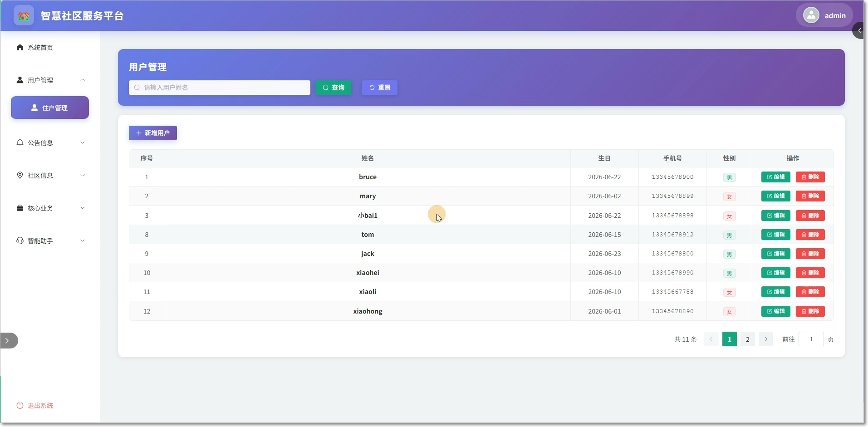Delete the mary row
Screen dimensions: 868x427
tap(810, 196)
